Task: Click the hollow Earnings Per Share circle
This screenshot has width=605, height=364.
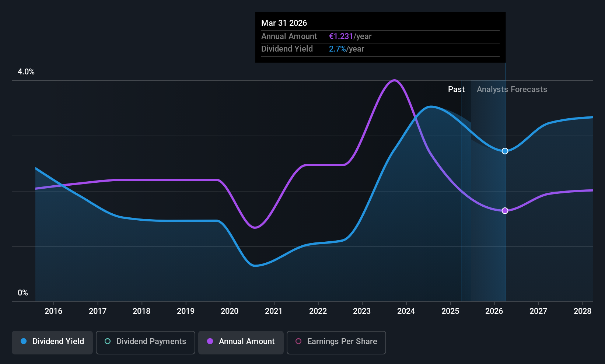Action: tap(298, 341)
